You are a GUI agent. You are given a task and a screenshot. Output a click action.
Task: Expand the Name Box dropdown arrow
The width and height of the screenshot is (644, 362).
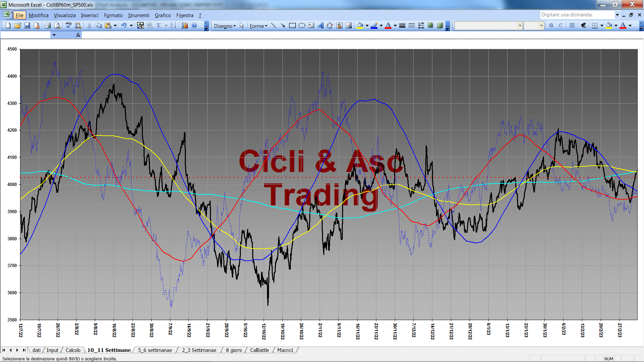coord(54,35)
